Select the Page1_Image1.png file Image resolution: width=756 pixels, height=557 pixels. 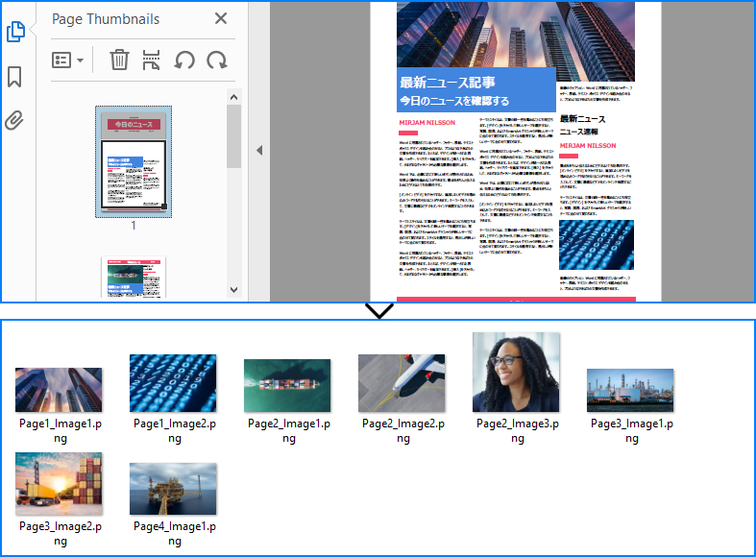pyautogui.click(x=59, y=389)
